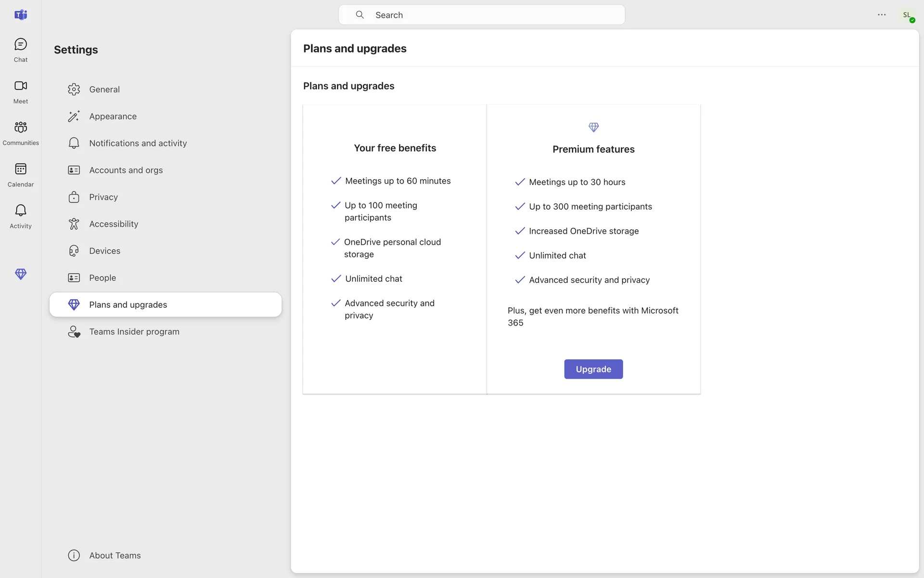Open the Meet video camera icon
Viewport: 924px width, 578px height.
[20, 91]
